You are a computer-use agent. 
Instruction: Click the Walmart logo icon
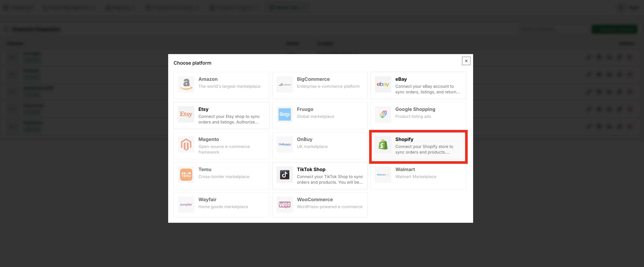click(x=383, y=175)
